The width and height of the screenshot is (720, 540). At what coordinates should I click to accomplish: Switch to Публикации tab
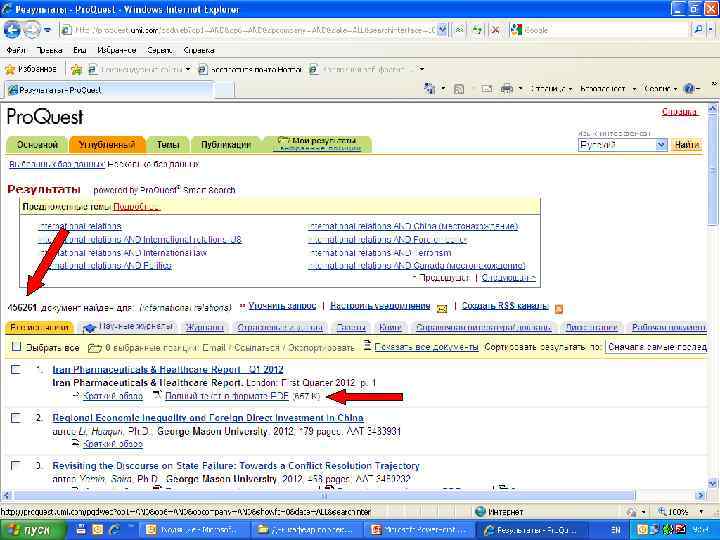point(225,145)
